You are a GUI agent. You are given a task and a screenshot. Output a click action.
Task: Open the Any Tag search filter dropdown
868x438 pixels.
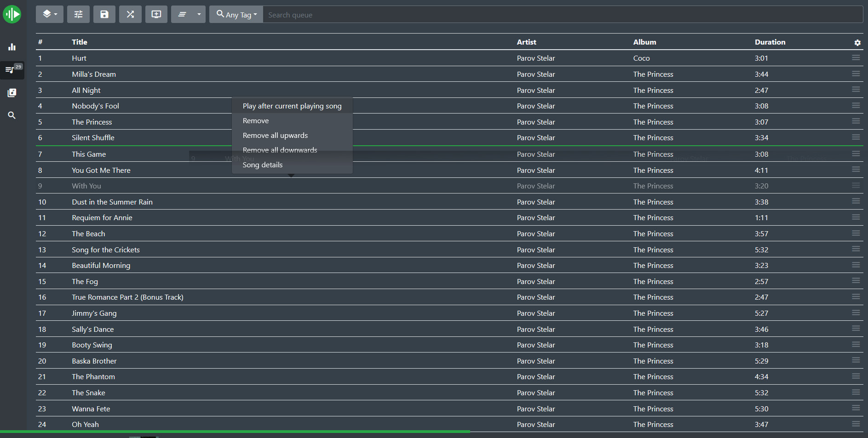(x=236, y=14)
